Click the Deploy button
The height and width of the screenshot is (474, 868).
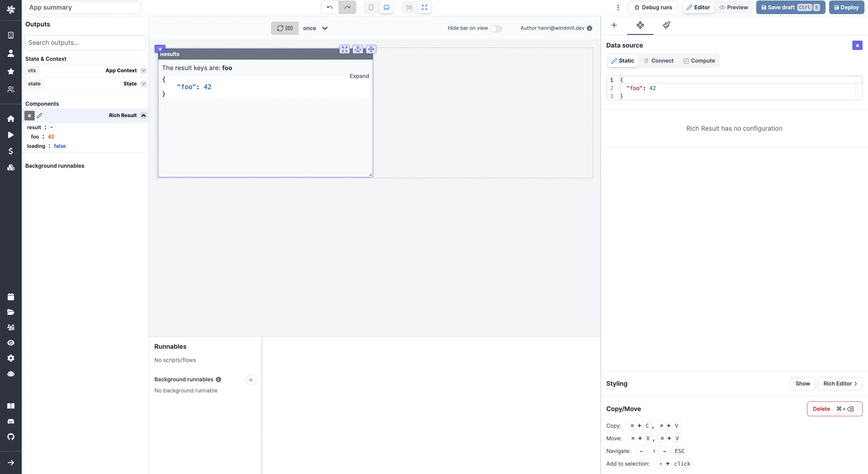(x=846, y=7)
